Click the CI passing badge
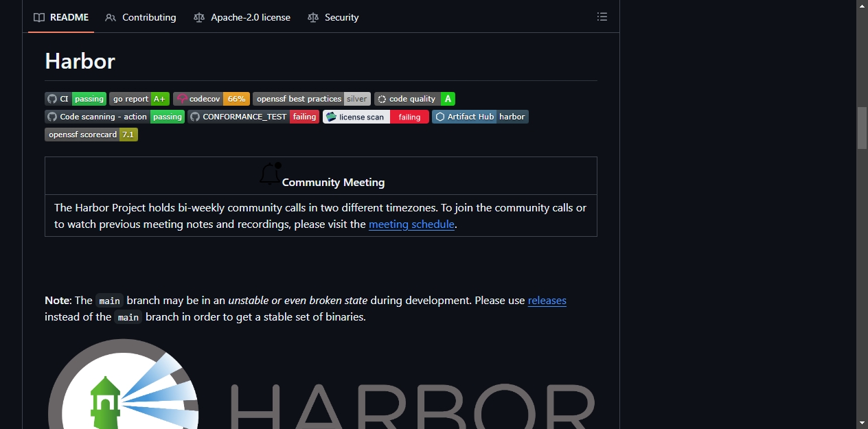The image size is (868, 429). pos(76,99)
